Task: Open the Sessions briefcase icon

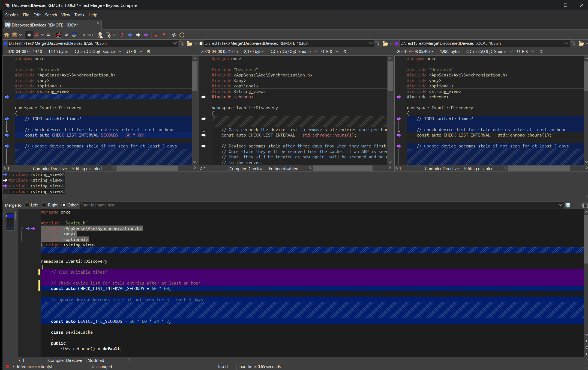Action: [x=15, y=35]
